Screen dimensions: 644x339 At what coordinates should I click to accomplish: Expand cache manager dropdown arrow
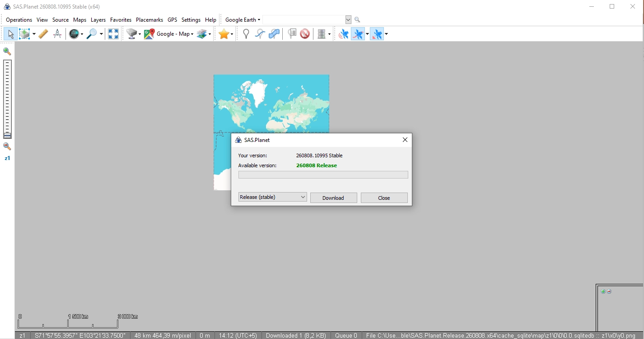click(329, 34)
